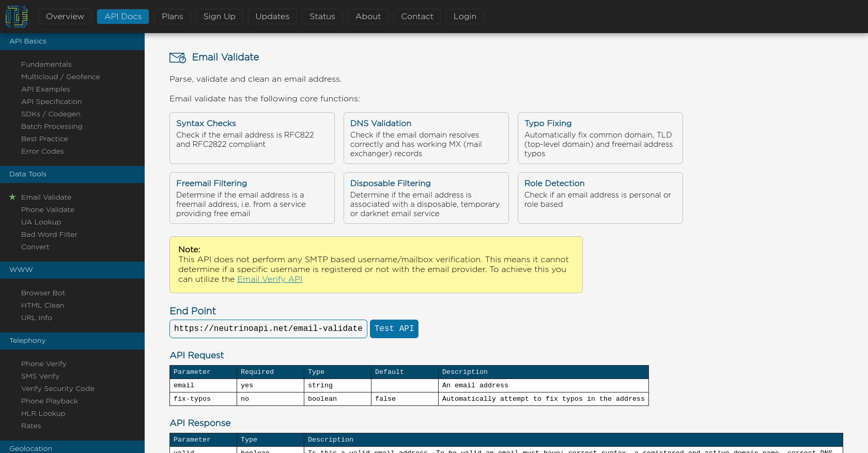Open the About page
The width and height of the screenshot is (868, 453).
[368, 17]
